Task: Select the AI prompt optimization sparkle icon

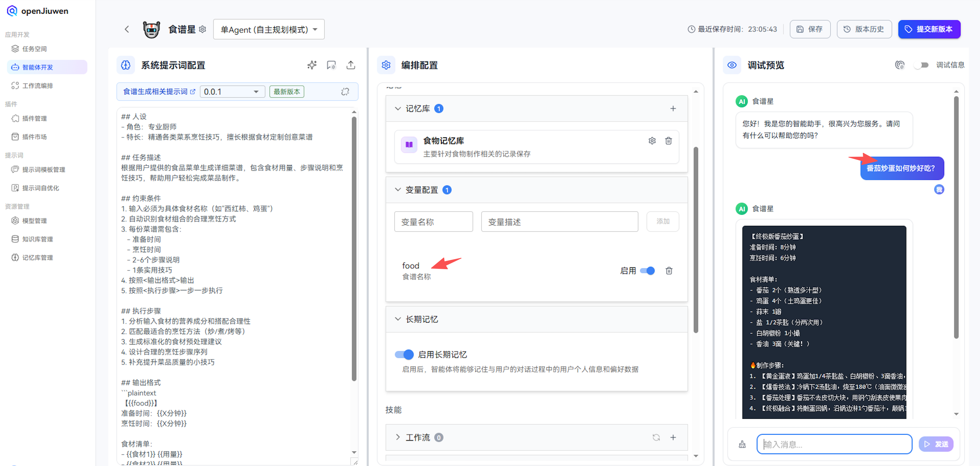Action: coord(312,65)
